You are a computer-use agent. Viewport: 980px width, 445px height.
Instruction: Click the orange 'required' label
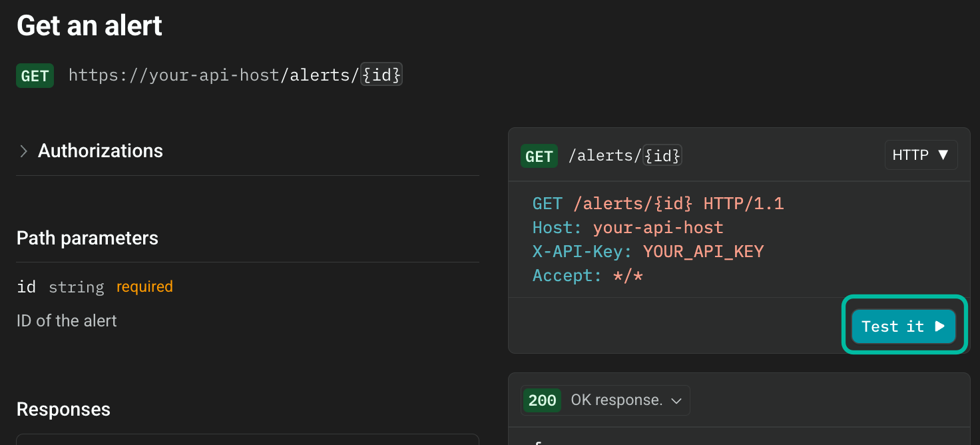tap(144, 287)
